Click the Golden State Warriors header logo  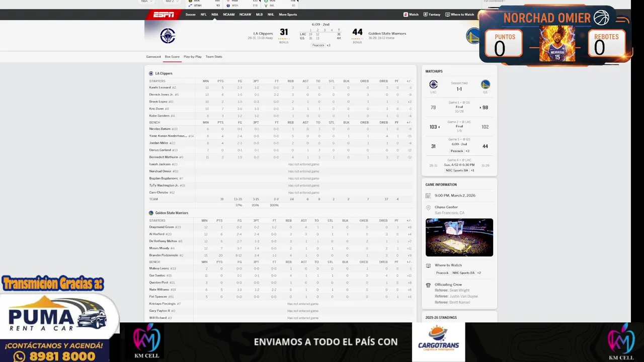tap(472, 36)
